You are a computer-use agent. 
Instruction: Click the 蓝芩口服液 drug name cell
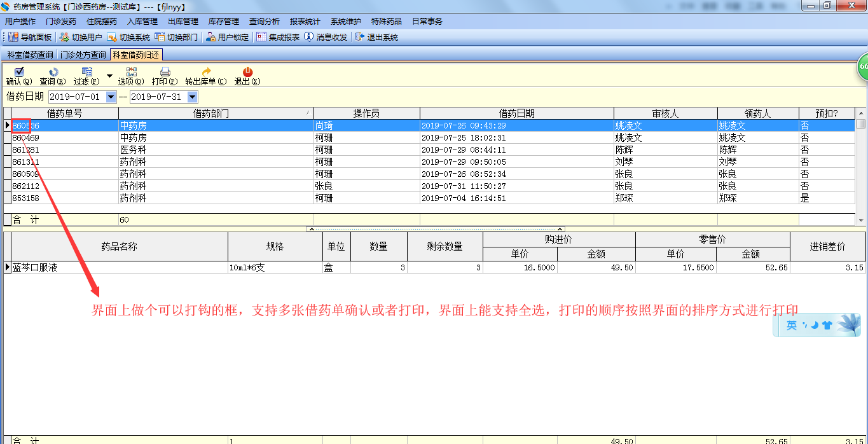click(120, 268)
